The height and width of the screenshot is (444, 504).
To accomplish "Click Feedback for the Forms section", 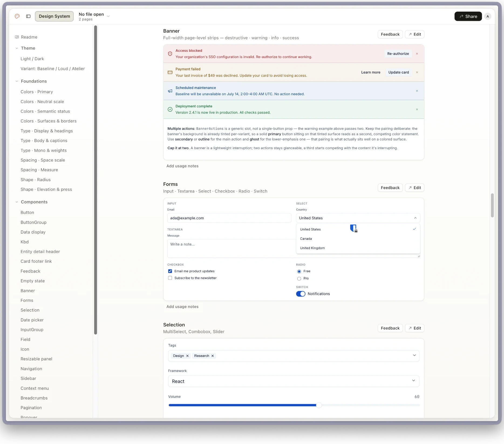I will pos(390,188).
